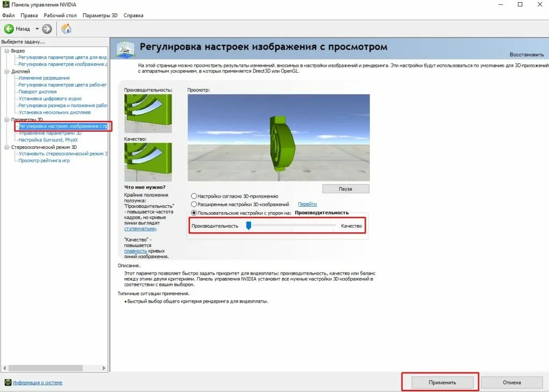This screenshot has width=549, height=392.
Task: Collapse the Стереоскопический режим 3D node
Action: coord(6,147)
